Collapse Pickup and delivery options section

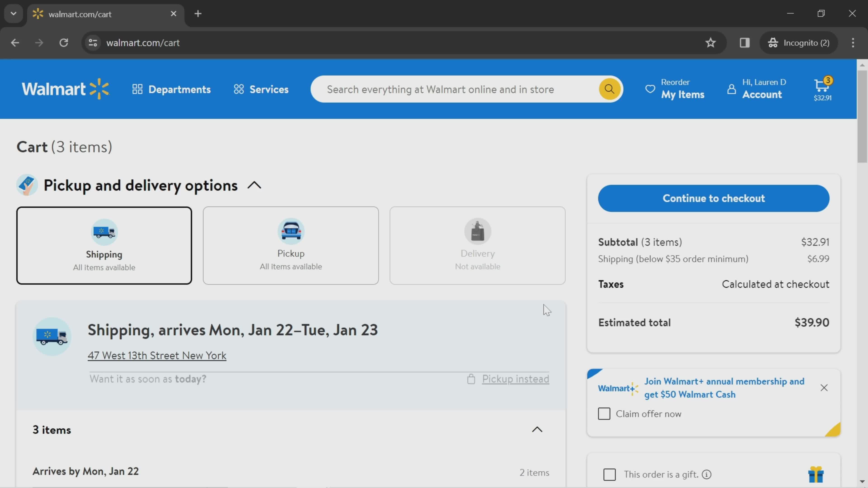[x=254, y=185]
